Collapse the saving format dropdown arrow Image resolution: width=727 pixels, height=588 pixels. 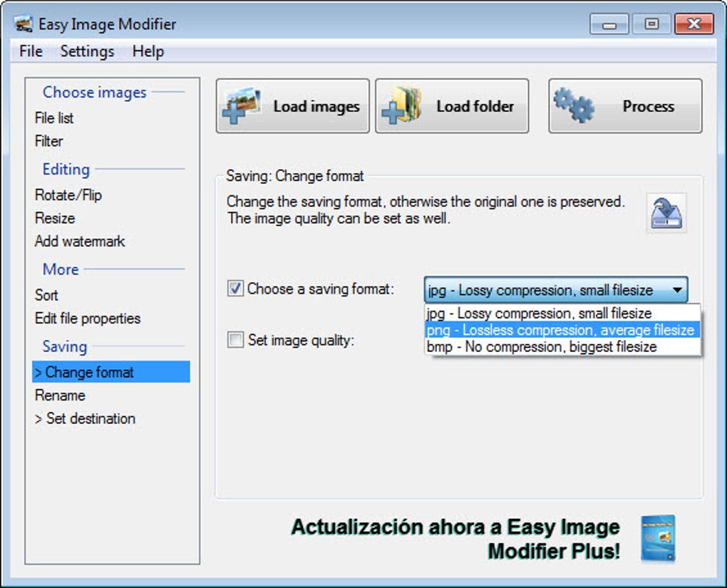[x=677, y=290]
